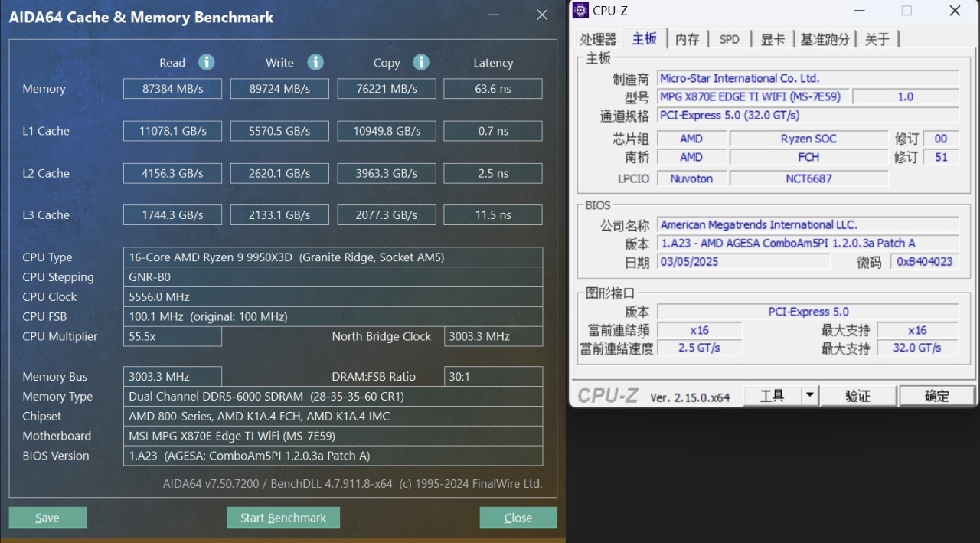
Task: Select the 主板 tab in CPU-Z
Action: tap(644, 38)
